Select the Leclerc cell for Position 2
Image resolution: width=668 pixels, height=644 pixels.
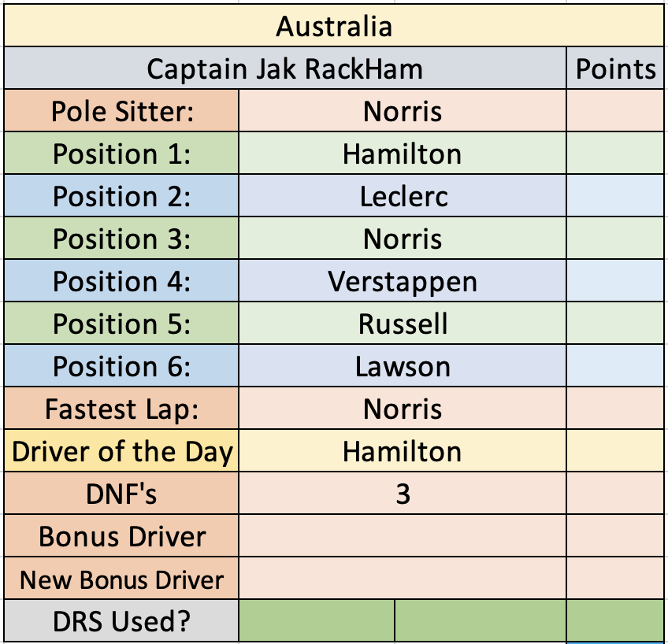[403, 196]
